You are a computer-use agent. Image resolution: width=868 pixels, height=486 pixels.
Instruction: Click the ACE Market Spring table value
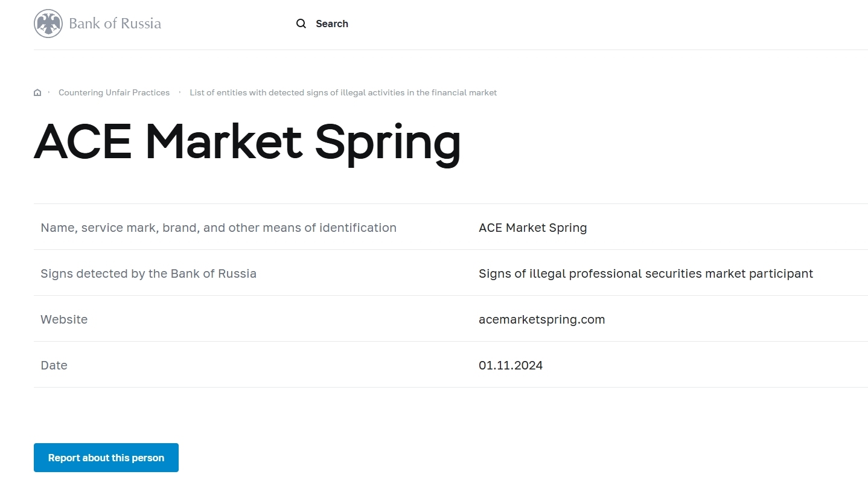click(x=532, y=228)
